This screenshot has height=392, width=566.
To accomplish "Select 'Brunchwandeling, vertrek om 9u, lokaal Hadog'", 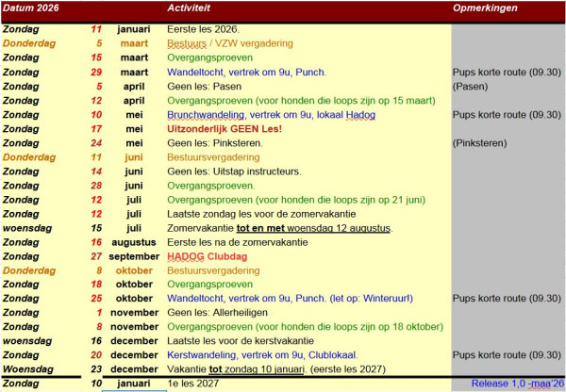I will click(271, 115).
